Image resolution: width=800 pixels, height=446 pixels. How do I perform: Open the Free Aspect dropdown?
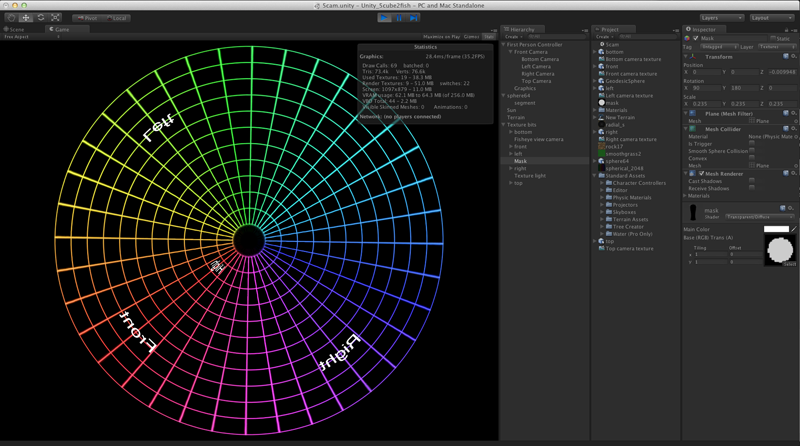31,37
